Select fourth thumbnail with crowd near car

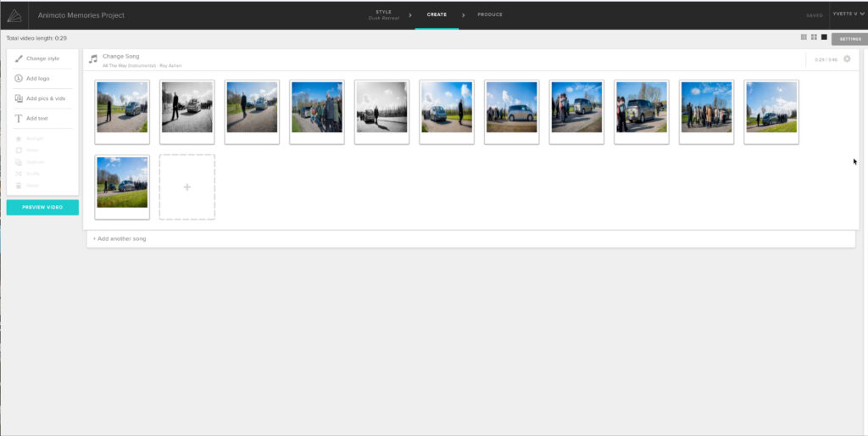(x=317, y=112)
